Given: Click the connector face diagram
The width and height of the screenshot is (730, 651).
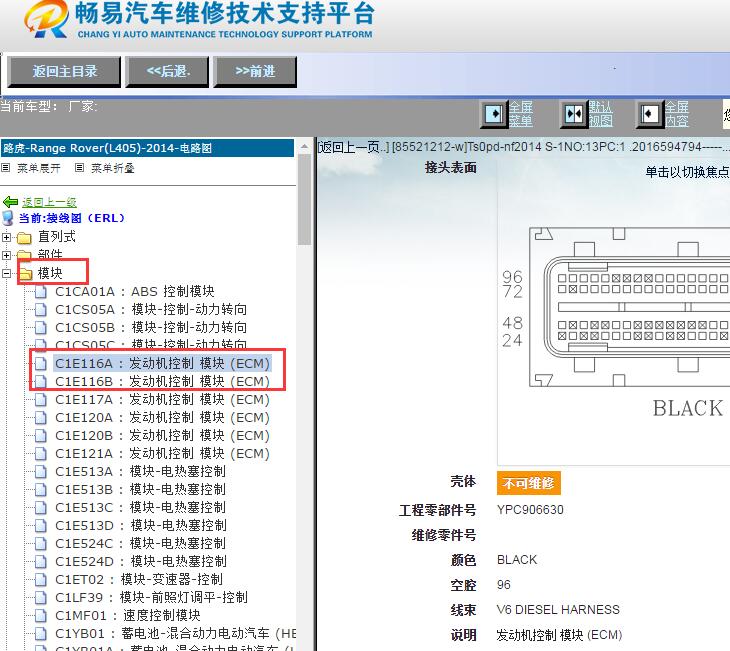Looking at the screenshot, I should click(629, 308).
